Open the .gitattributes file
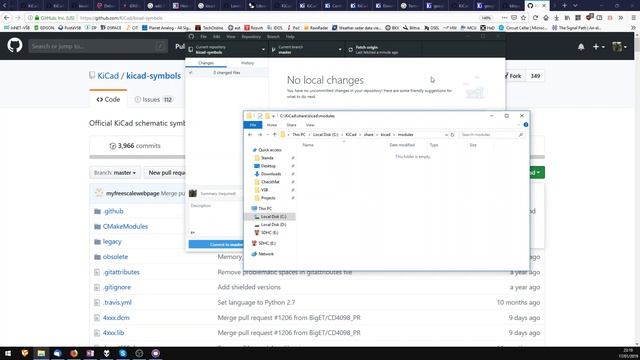 (121, 272)
